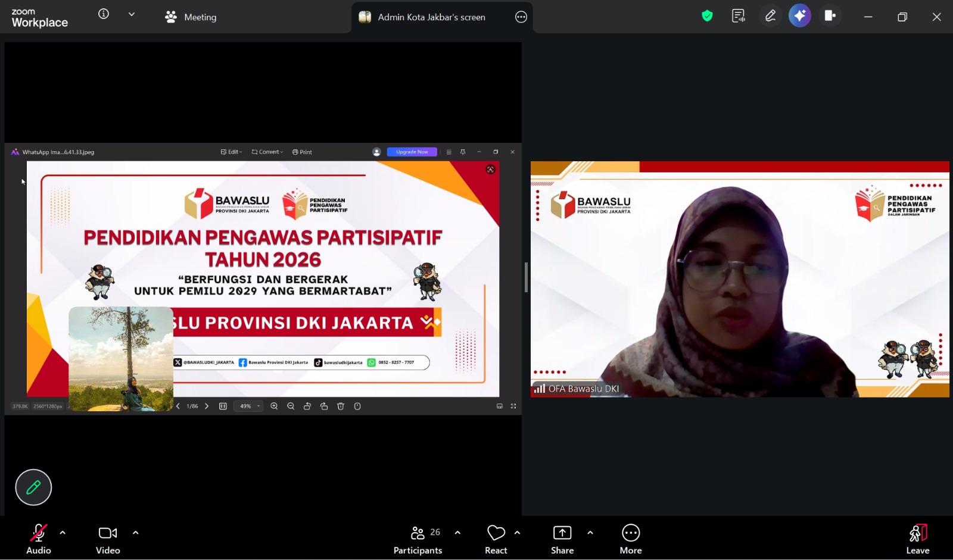Open meeting information icon
Screen dimensions: 953x560
tap(104, 14)
